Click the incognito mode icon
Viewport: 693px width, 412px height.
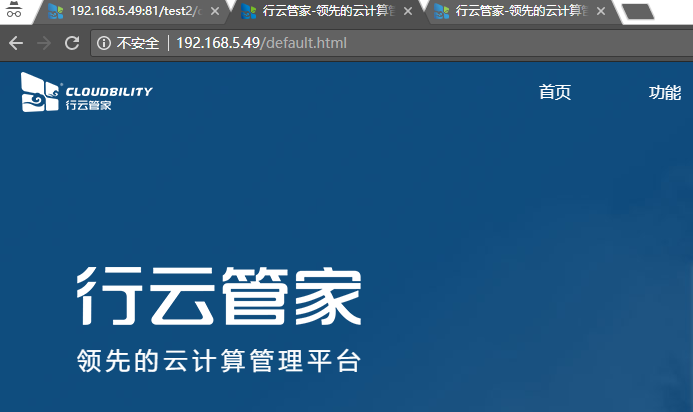(14, 9)
